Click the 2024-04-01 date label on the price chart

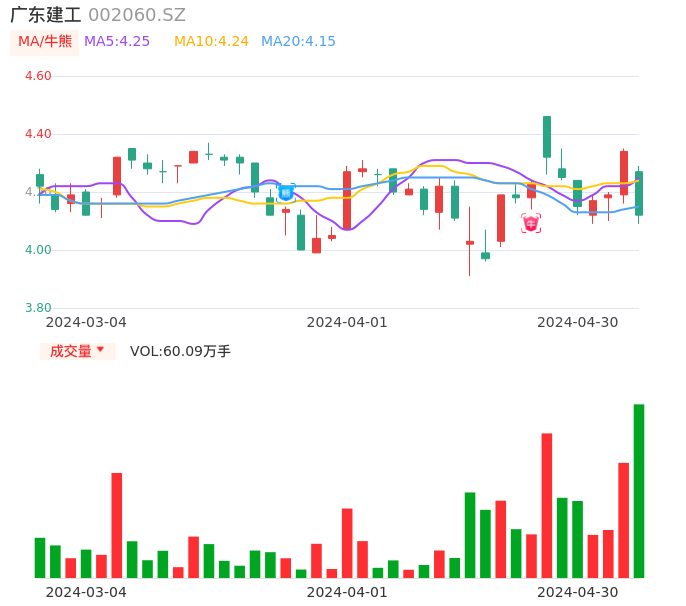(x=346, y=322)
